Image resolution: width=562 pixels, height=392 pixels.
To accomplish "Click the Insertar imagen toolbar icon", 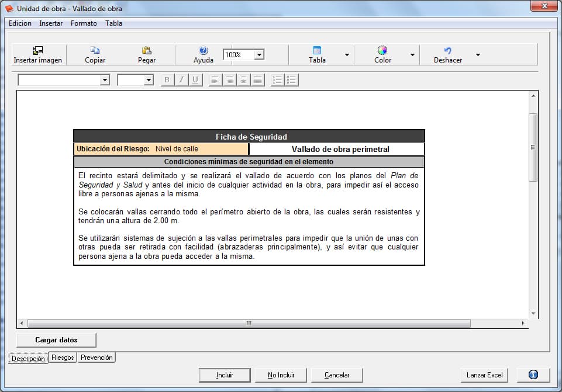I will tap(37, 50).
